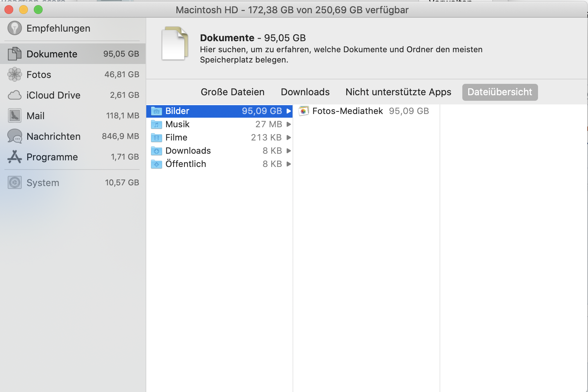588x392 pixels.
Task: Click the Programme App Store icon
Action: pos(15,157)
